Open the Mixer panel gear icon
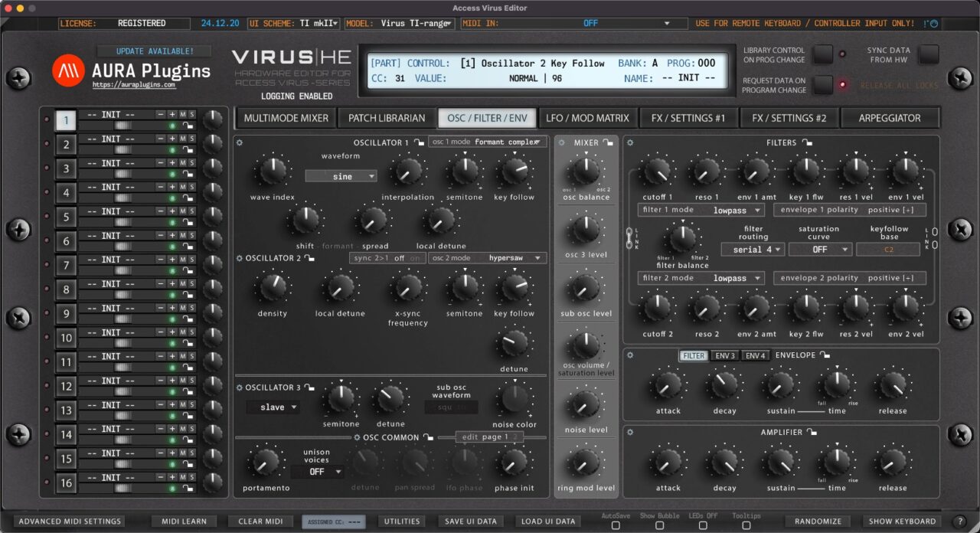Screen dimensions: 980x533 561,142
